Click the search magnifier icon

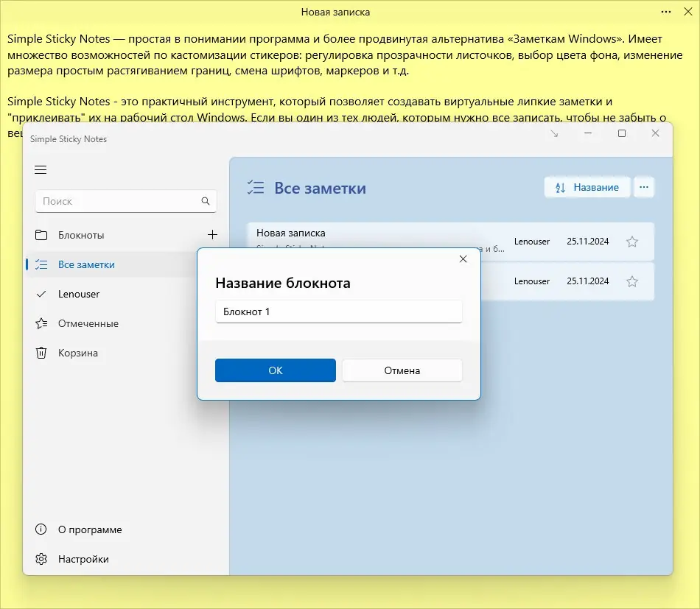(206, 201)
